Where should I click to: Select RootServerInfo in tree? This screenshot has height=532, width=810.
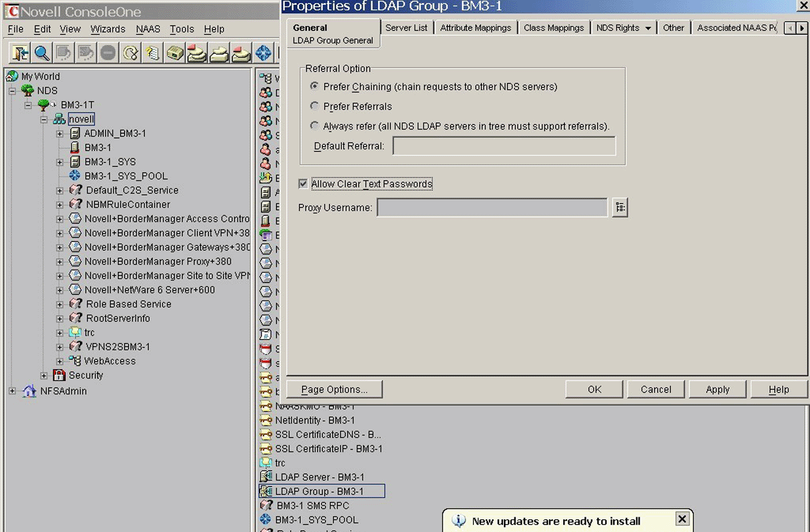click(118, 319)
